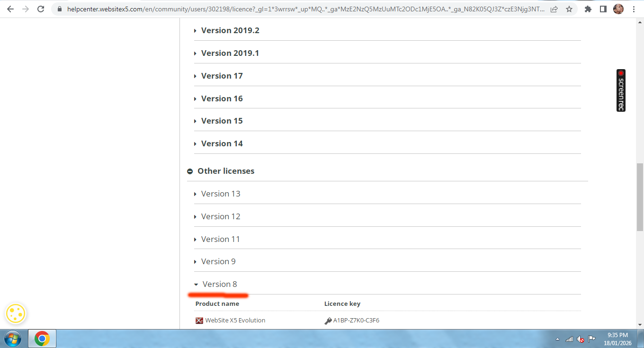Bookmark this page with the star icon
The height and width of the screenshot is (348, 644).
[x=569, y=9]
